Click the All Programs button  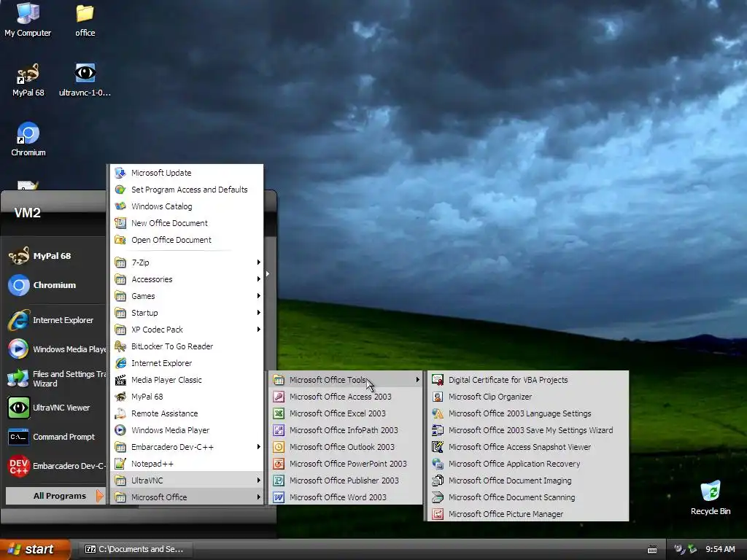click(x=55, y=496)
